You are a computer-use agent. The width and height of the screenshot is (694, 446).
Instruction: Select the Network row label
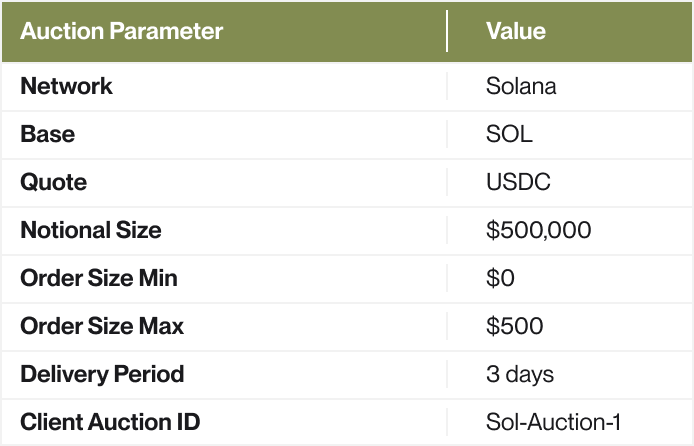coord(66,86)
